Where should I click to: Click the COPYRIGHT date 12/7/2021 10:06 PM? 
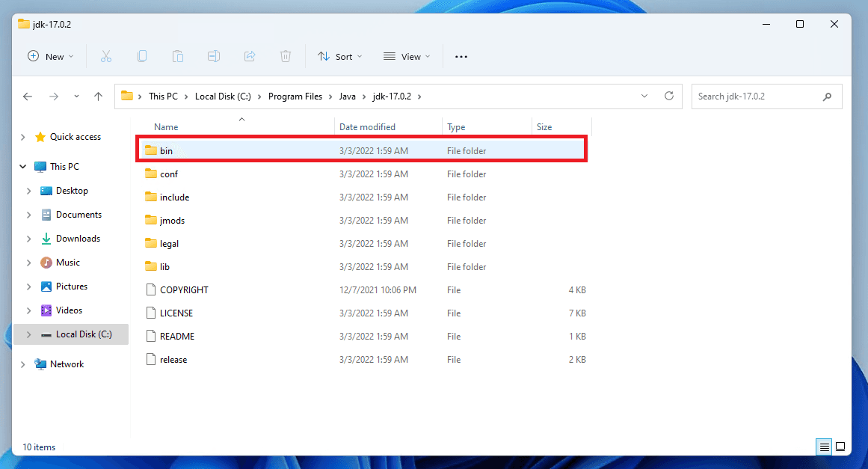(378, 289)
